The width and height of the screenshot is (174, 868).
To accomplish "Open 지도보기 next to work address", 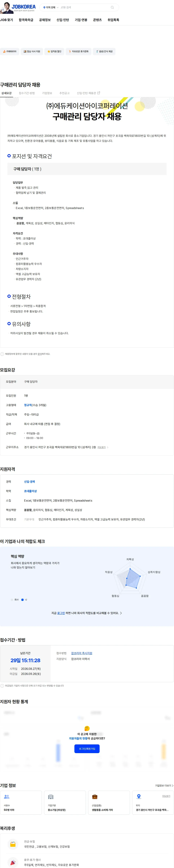I will [x=101, y=448].
